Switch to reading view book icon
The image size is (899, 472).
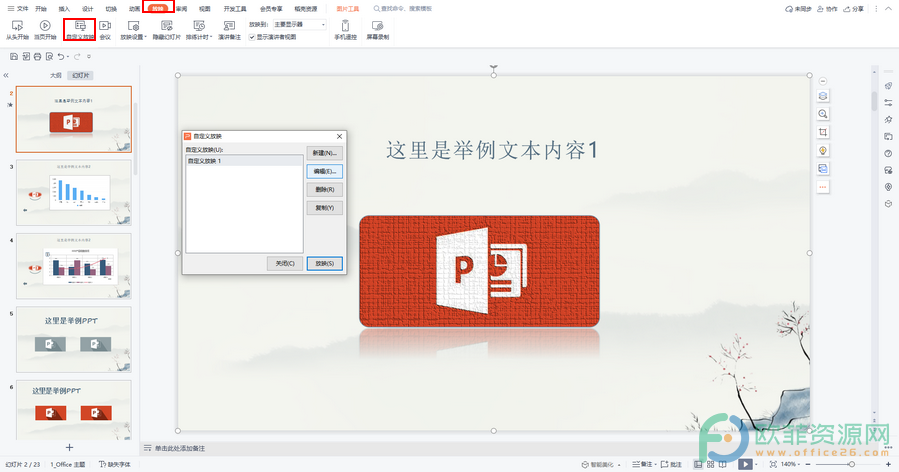coord(723,464)
